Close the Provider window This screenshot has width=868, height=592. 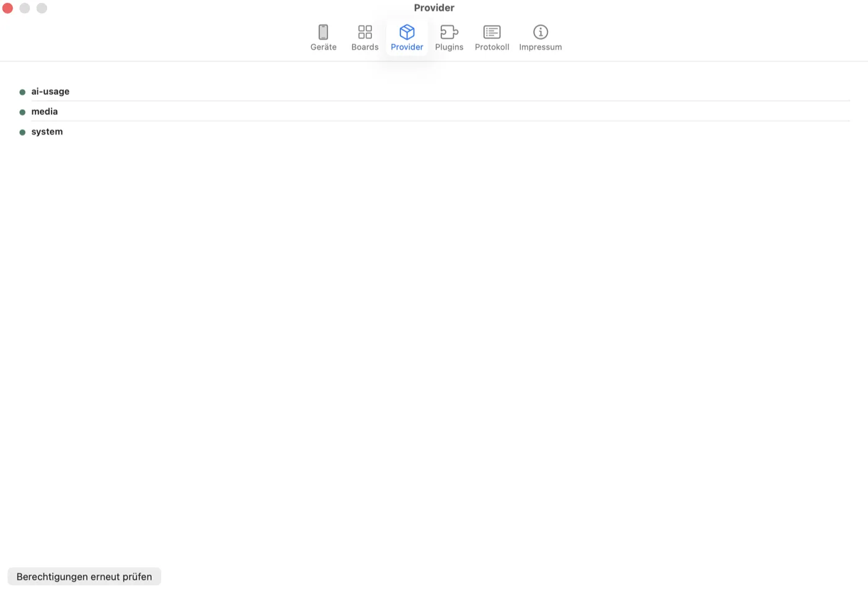coord(7,8)
